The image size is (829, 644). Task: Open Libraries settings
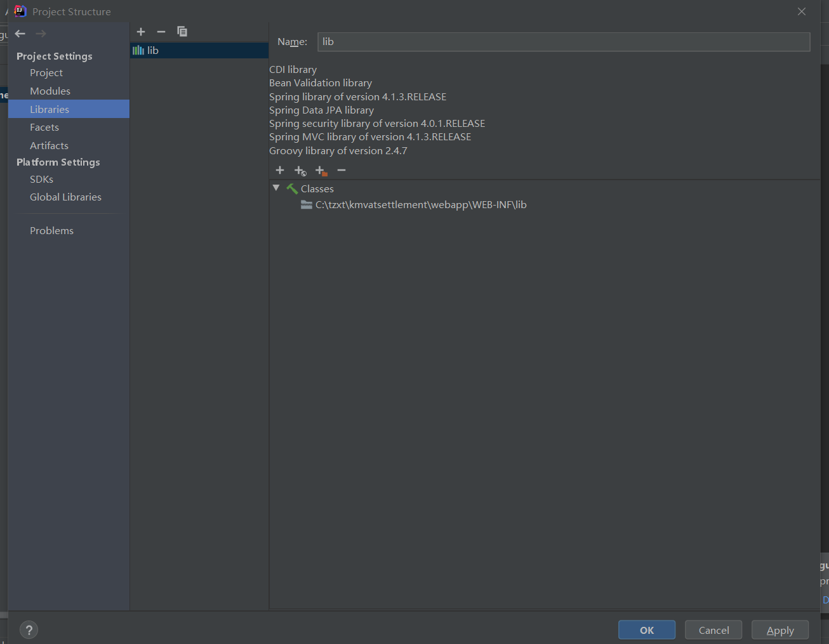tap(69, 109)
